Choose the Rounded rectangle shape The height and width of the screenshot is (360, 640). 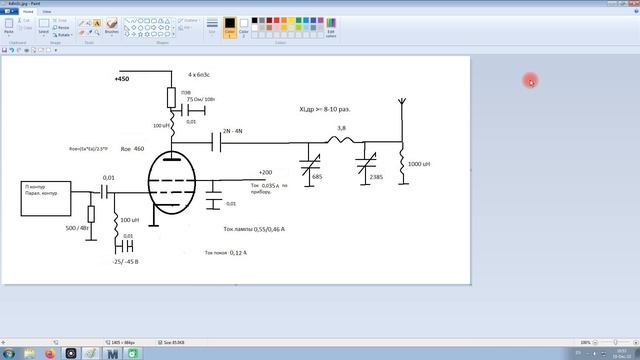point(153,21)
